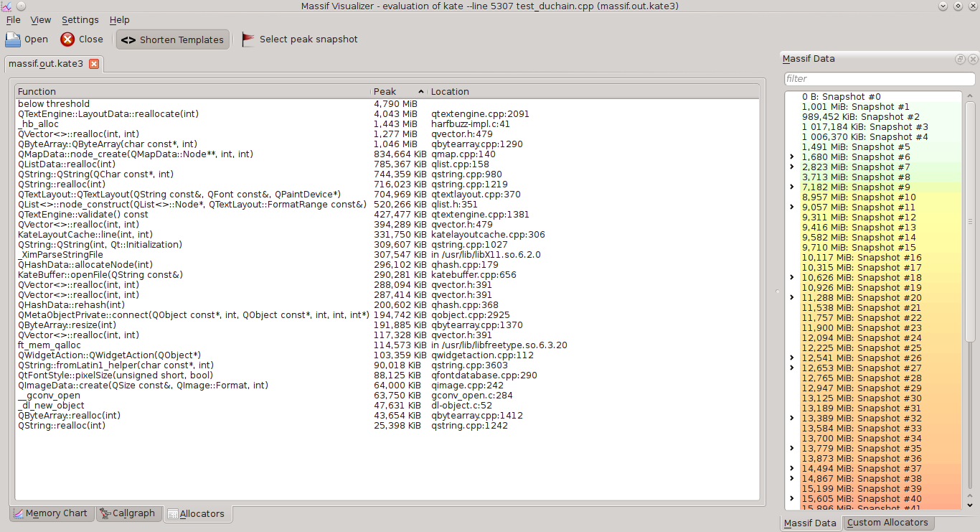Float the Massif Data dock panel
Screen dimensions: 980x532
[x=960, y=60]
